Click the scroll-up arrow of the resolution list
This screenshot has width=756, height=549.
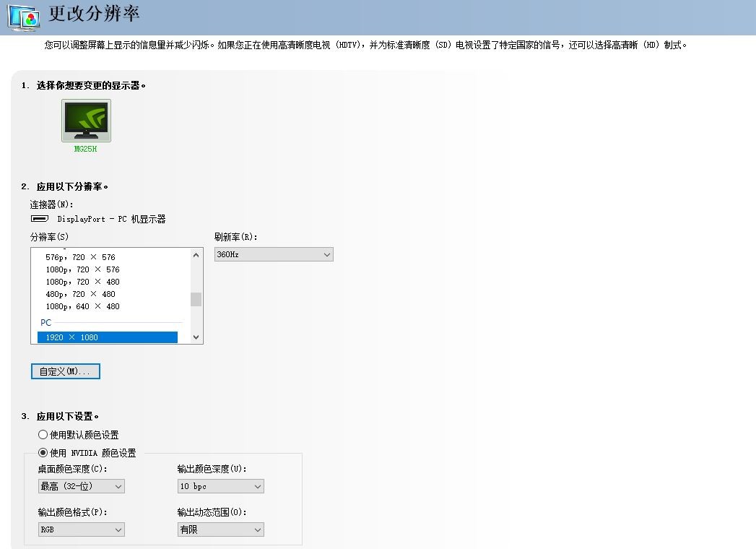coord(196,254)
